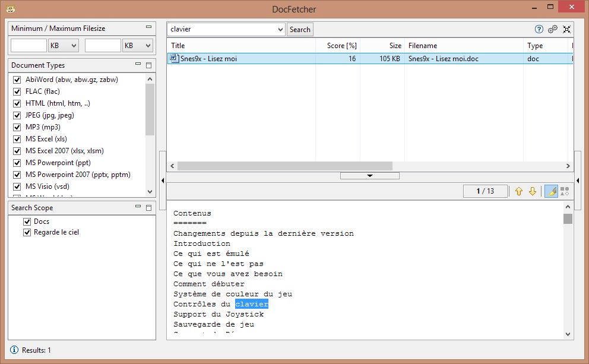Click the preview pane scrollbar thumb
This screenshot has height=364, width=589.
click(568, 219)
